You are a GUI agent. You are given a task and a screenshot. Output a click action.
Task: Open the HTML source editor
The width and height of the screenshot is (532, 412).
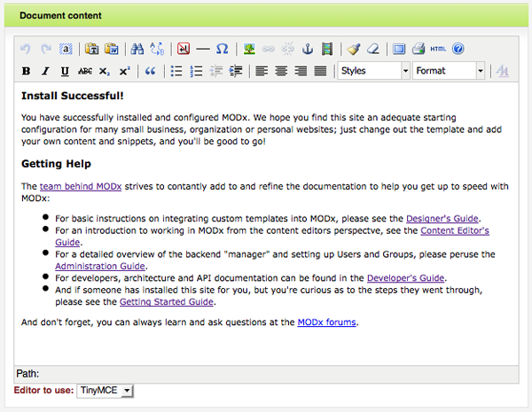[x=438, y=49]
